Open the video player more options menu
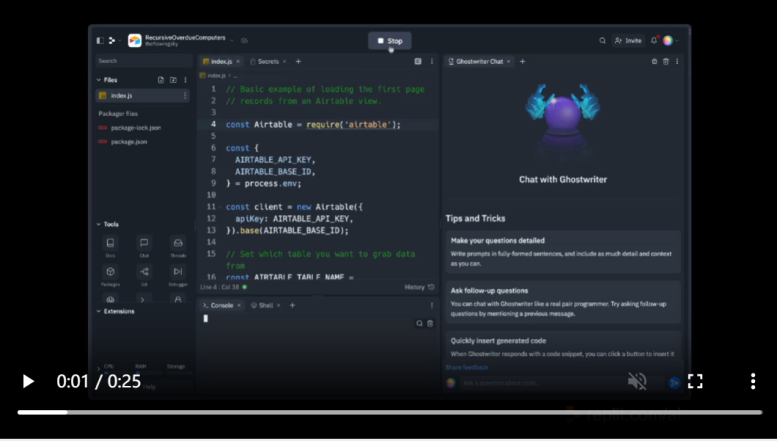This screenshot has height=441, width=777. pos(753,381)
